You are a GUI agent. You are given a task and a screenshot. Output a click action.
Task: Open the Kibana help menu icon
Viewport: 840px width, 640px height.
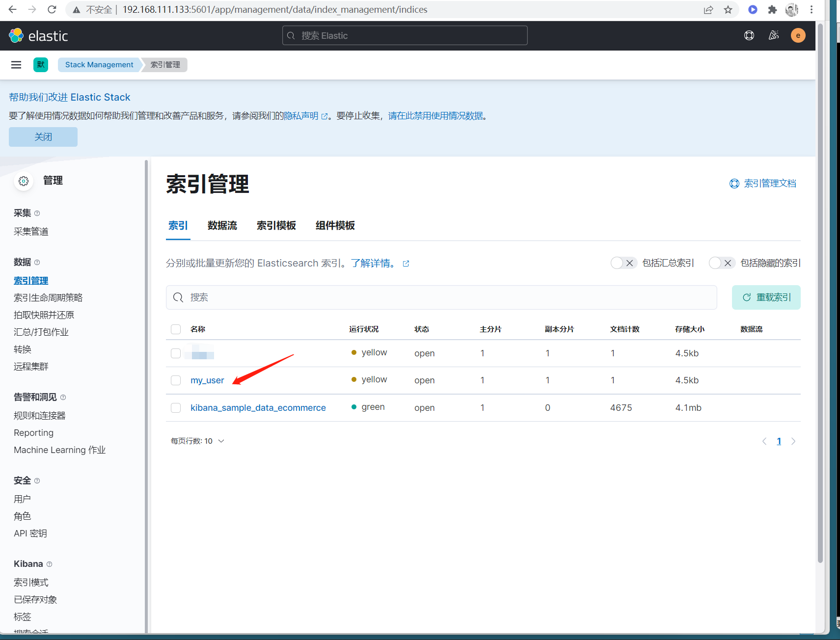749,35
